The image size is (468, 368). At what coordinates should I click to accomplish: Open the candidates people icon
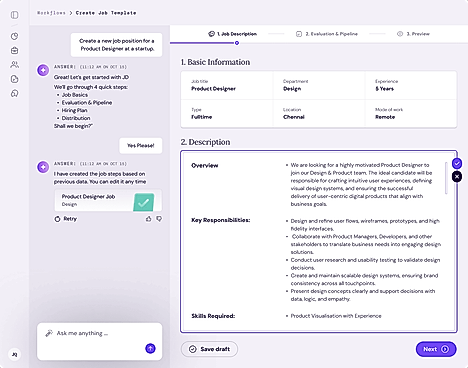14,65
